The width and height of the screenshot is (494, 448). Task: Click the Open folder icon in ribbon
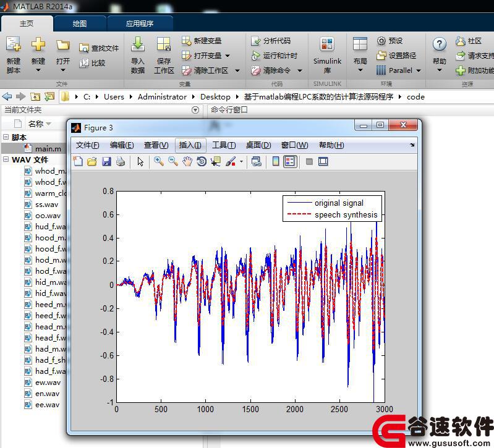tap(63, 45)
